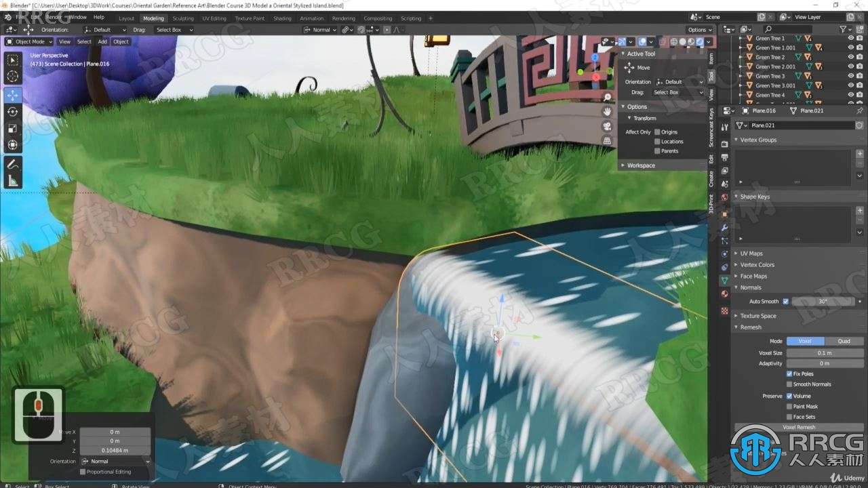Open the Normal transform orientation dropdown
868x488 pixels.
click(x=320, y=30)
